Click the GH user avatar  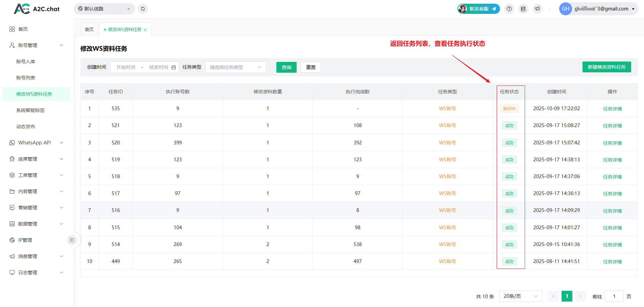pyautogui.click(x=565, y=9)
